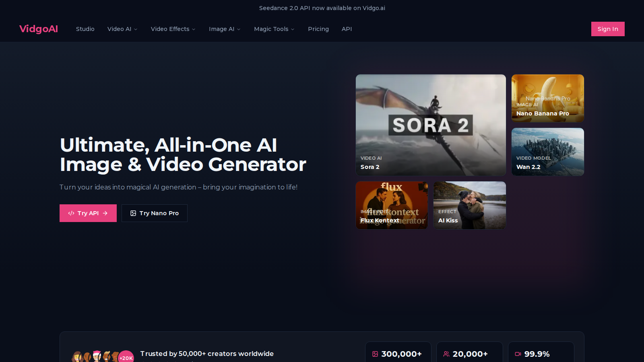The image size is (644, 362).
Task: Open the Wan 2.2 video model card
Action: [548, 152]
